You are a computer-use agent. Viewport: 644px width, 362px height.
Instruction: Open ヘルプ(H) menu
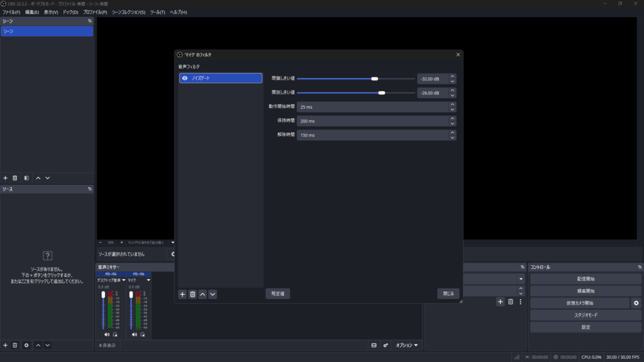click(178, 13)
